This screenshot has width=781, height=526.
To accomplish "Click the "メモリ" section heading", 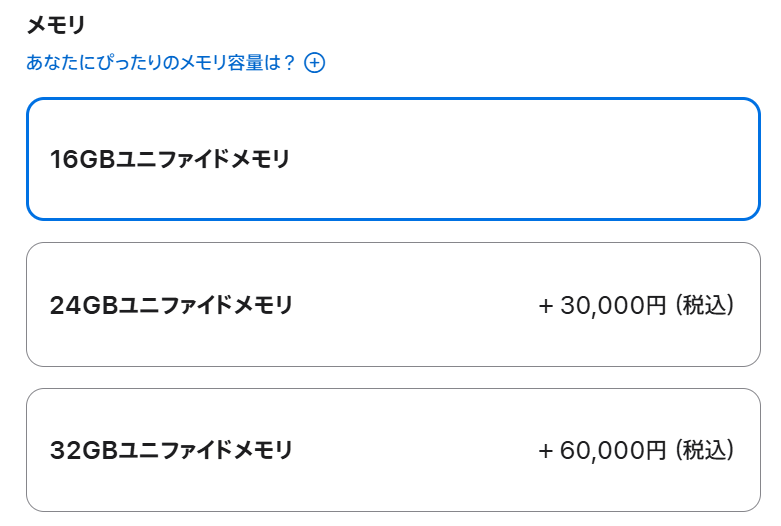I will 55,24.
